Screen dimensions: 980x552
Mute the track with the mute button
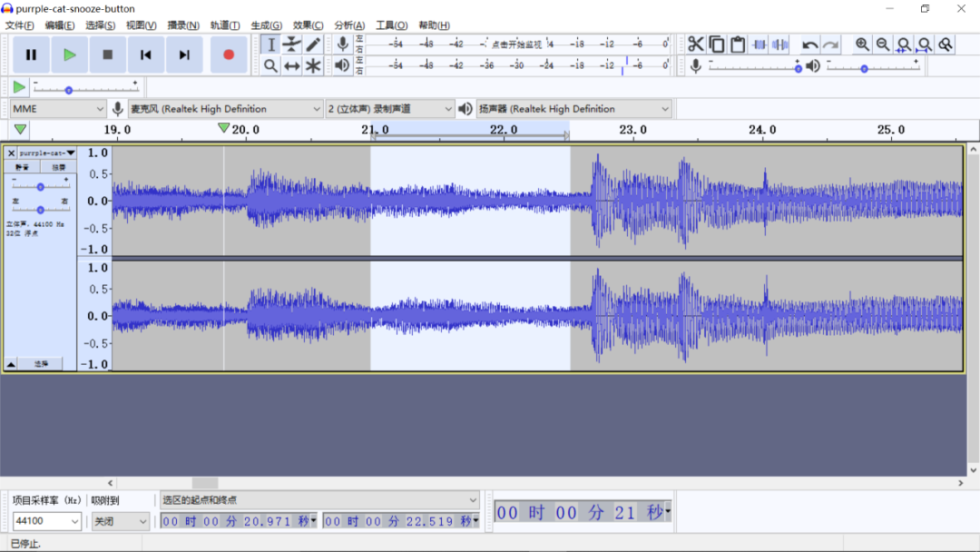click(x=22, y=167)
